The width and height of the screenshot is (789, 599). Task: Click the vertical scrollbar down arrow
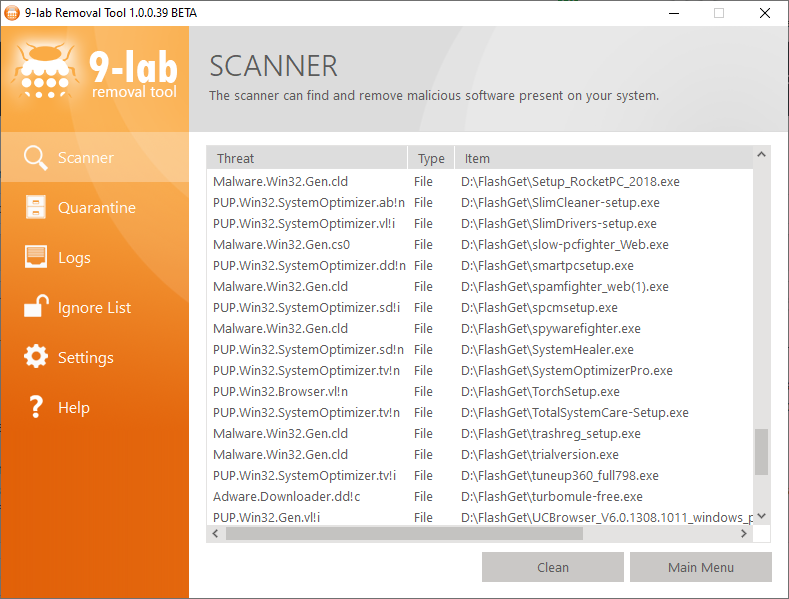(x=761, y=516)
